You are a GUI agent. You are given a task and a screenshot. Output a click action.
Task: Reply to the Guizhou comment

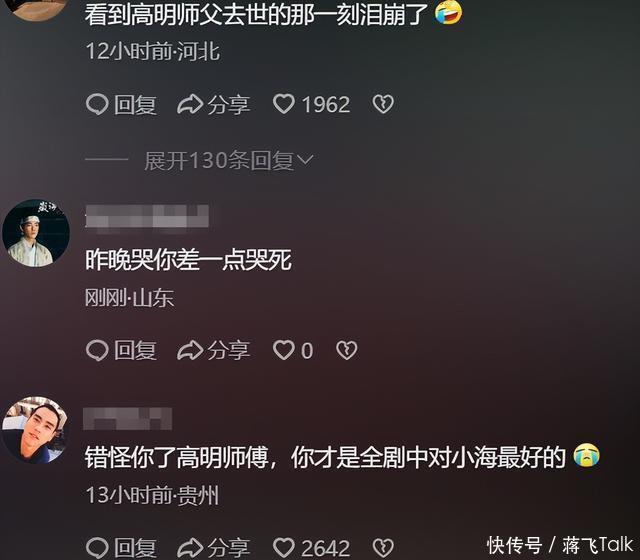[121, 548]
